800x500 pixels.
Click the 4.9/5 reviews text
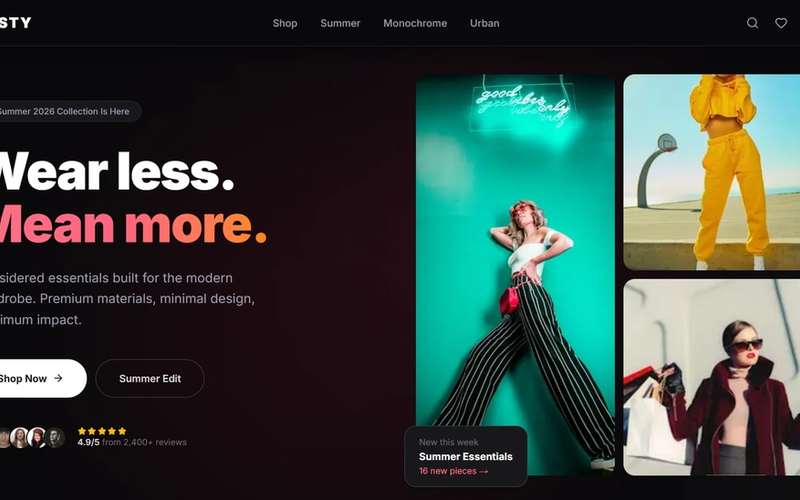coord(132,442)
